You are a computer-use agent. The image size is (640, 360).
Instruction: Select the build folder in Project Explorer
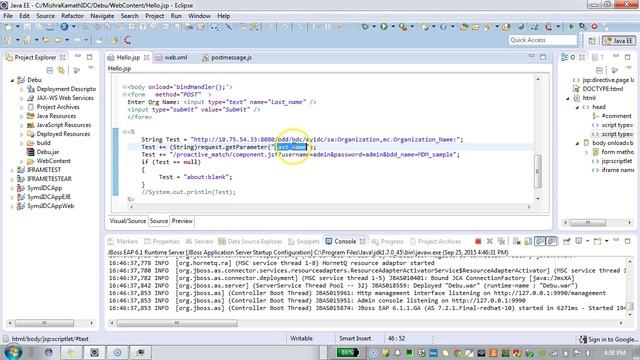[x=38, y=143]
